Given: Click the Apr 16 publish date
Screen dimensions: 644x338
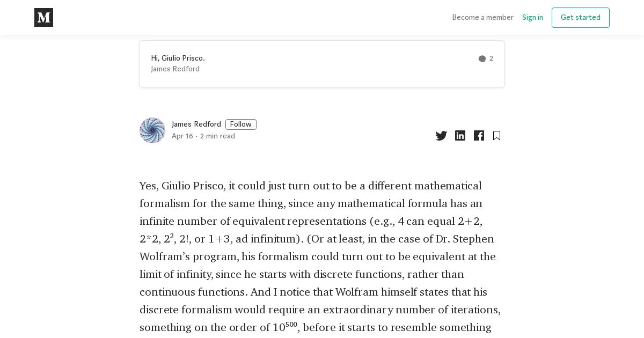Looking at the screenshot, I should [x=182, y=136].
